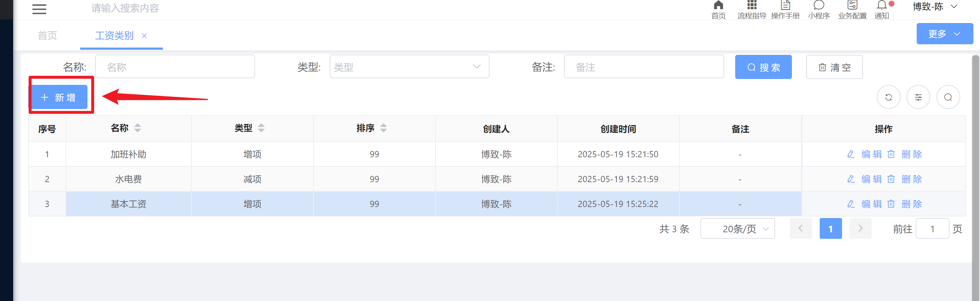This screenshot has height=301, width=980.
Task: Open the 博致-陈 user menu
Action: coord(935,7)
